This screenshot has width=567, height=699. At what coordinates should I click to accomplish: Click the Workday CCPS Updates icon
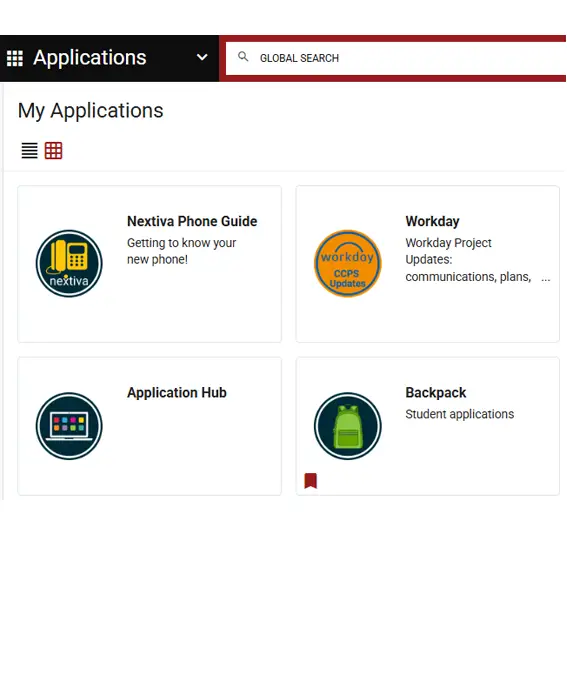[x=348, y=263]
